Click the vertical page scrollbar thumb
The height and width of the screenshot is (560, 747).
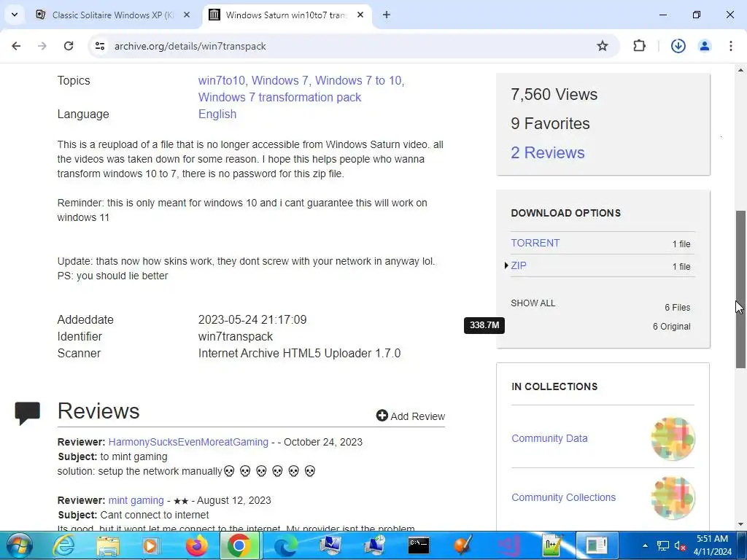tap(740, 289)
